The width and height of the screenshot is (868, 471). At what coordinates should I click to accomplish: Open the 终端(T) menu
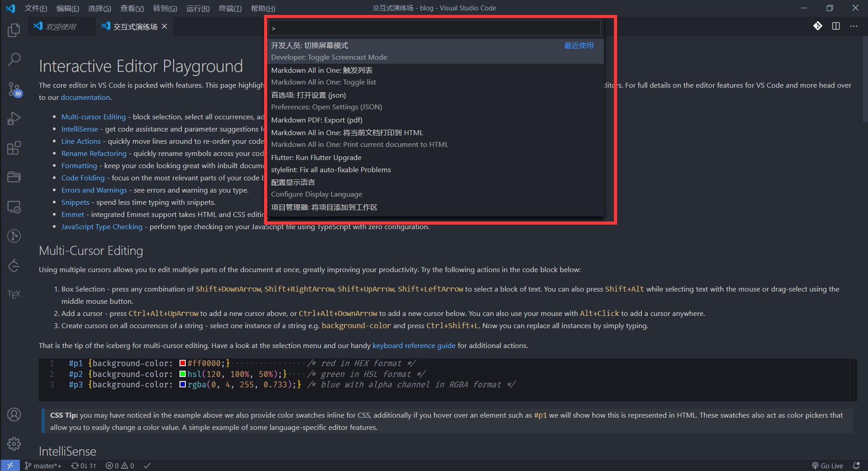click(x=230, y=8)
